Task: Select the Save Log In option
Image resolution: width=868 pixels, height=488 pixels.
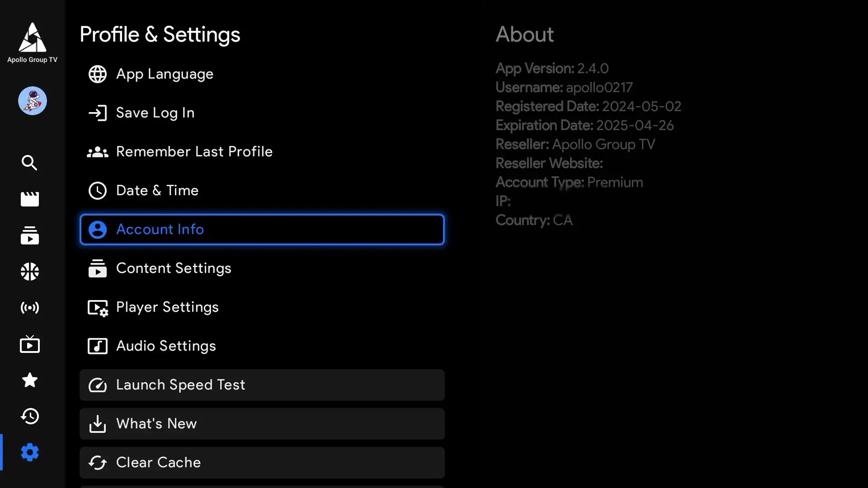Action: (x=155, y=113)
